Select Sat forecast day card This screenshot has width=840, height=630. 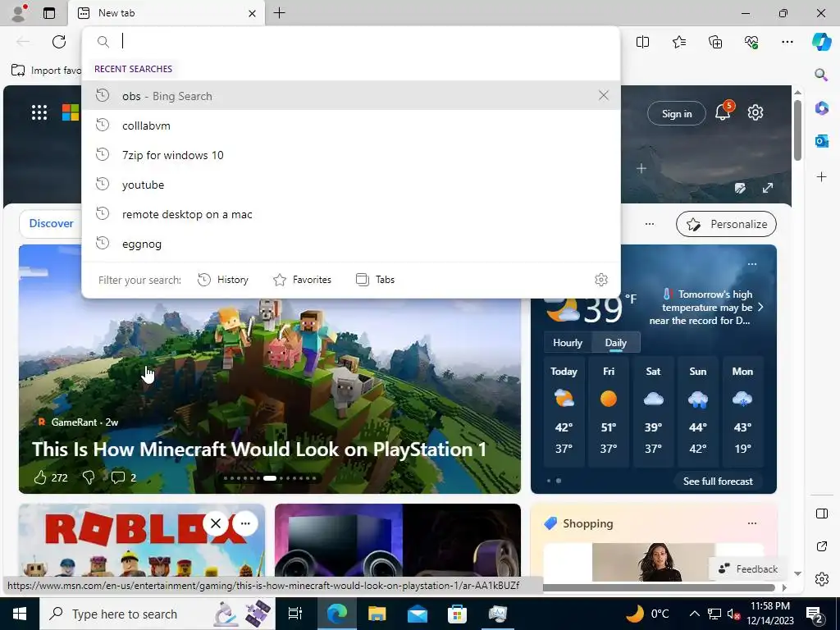pyautogui.click(x=653, y=412)
